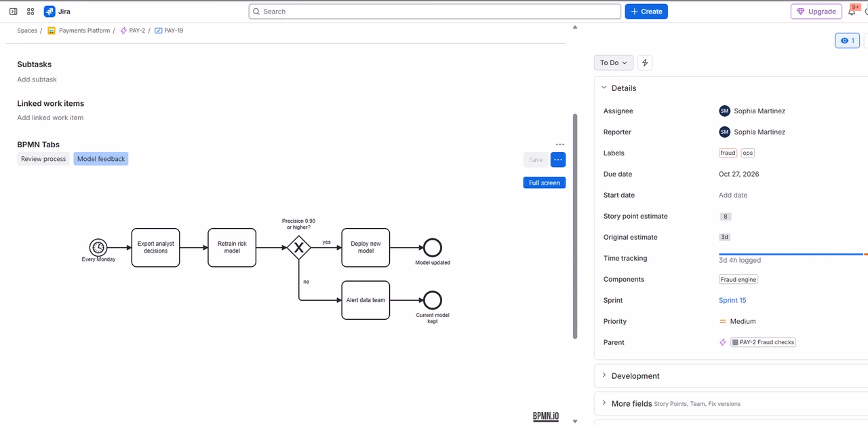The image size is (868, 425).
Task: Edit the story point estimate 8
Action: (x=726, y=217)
